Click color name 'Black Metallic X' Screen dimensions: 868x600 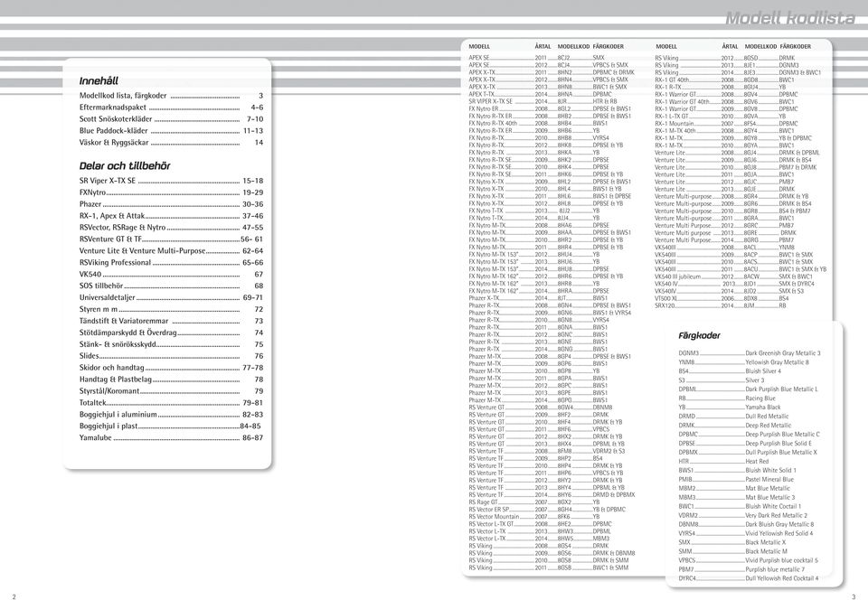[765, 542]
